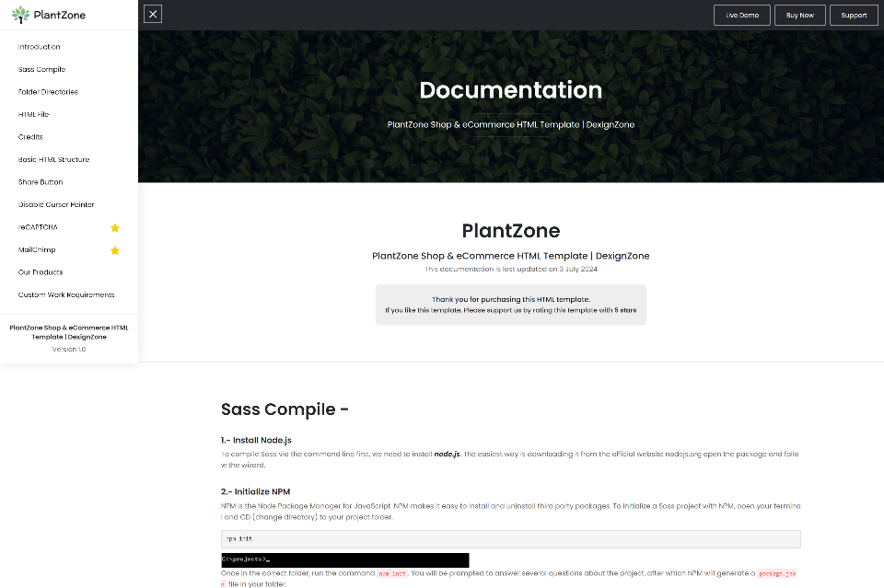Viewport: 884px width, 588px height.
Task: Click the PlantZone tree logo
Action: coord(20,15)
